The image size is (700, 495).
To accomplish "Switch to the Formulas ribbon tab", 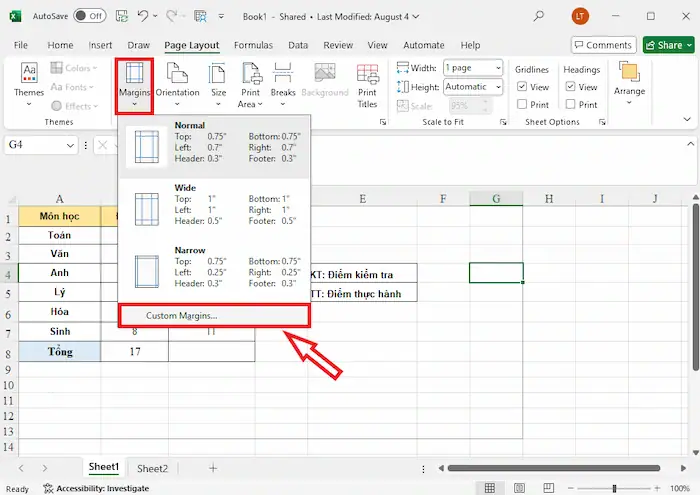I will pos(253,45).
